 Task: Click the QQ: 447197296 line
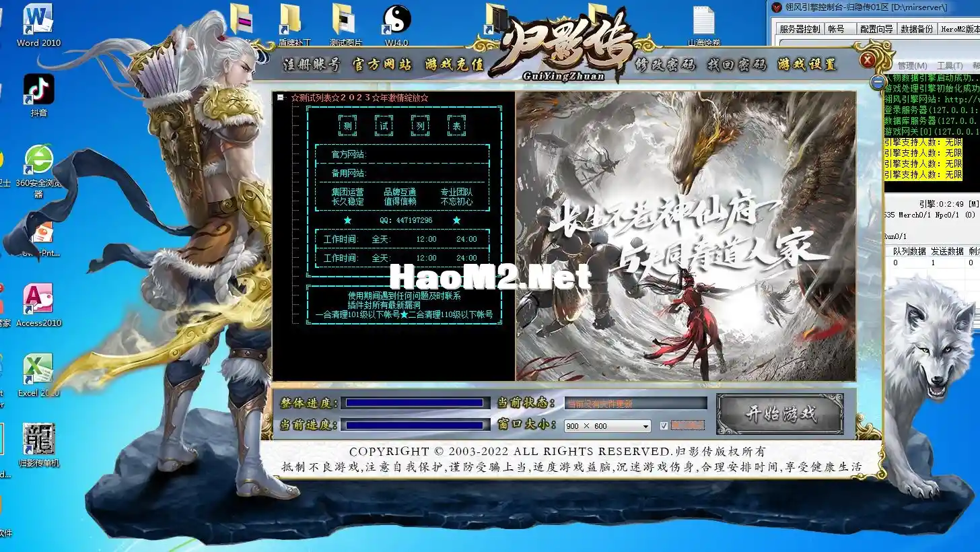[x=406, y=220]
